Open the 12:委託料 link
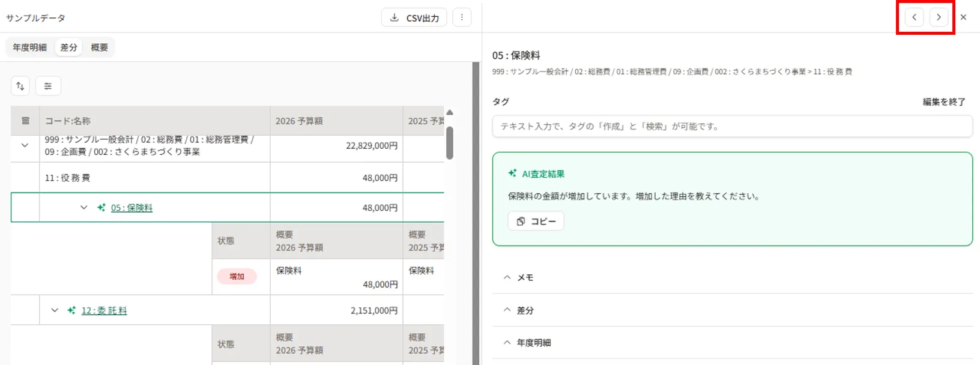980x365 pixels. click(104, 310)
